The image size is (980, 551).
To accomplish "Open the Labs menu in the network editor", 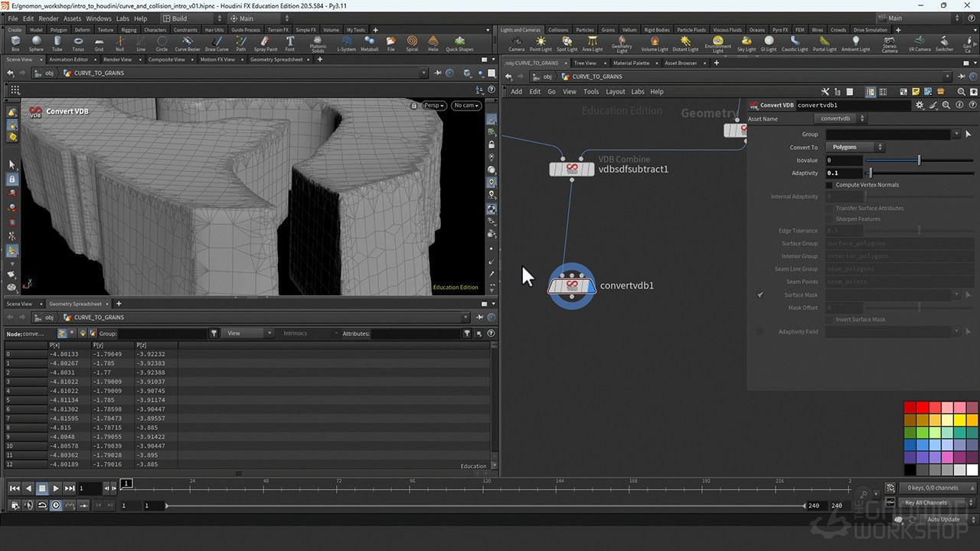I will point(639,91).
